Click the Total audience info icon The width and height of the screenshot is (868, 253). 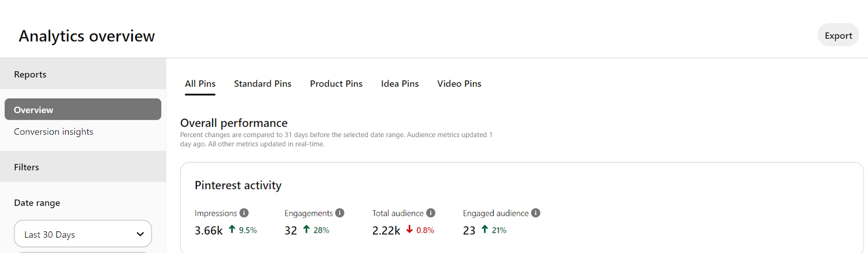(431, 213)
